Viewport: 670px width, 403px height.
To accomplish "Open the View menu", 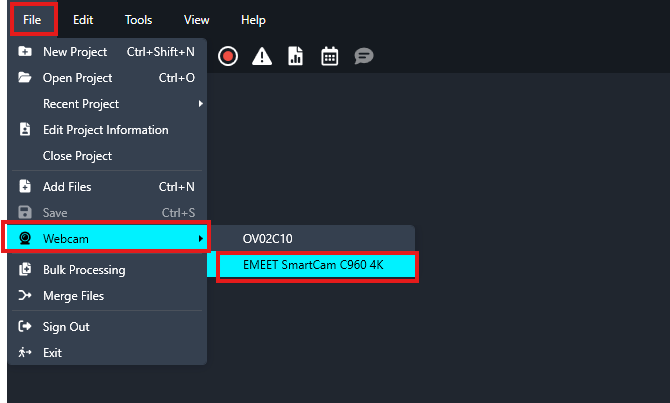I will tap(197, 19).
